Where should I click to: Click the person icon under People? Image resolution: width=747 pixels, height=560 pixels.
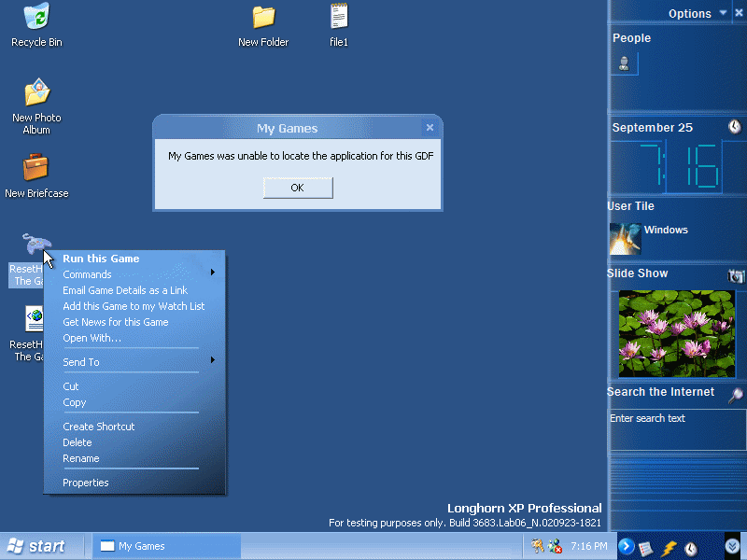(x=624, y=63)
